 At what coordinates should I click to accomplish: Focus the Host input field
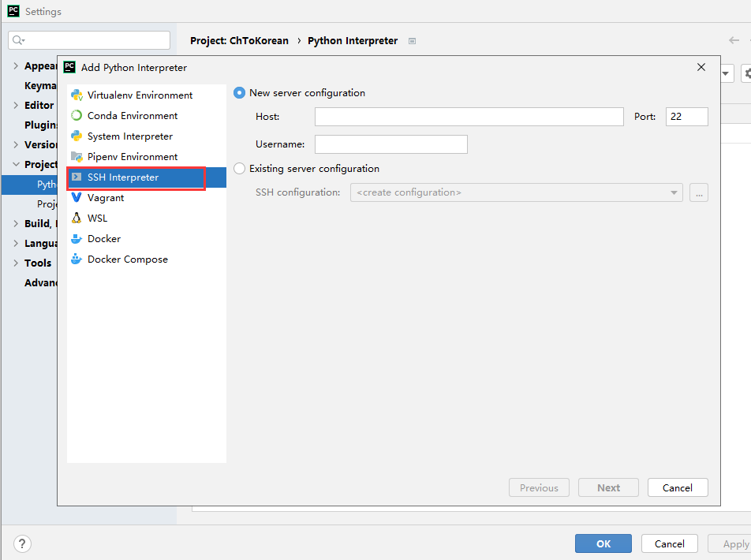pyautogui.click(x=469, y=117)
